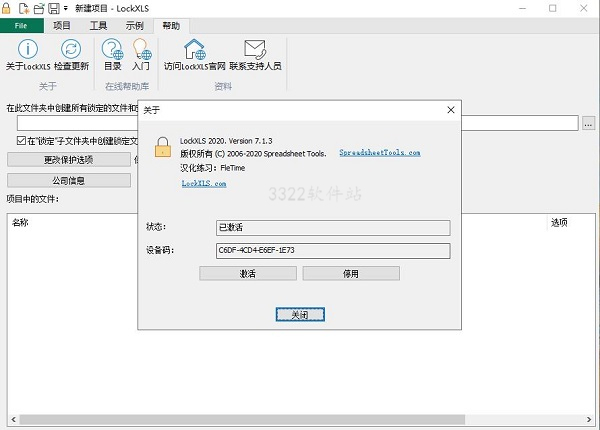This screenshot has width=600, height=430.
Task: Click the file list horizontal scrollbar thumb
Action: pos(242,420)
